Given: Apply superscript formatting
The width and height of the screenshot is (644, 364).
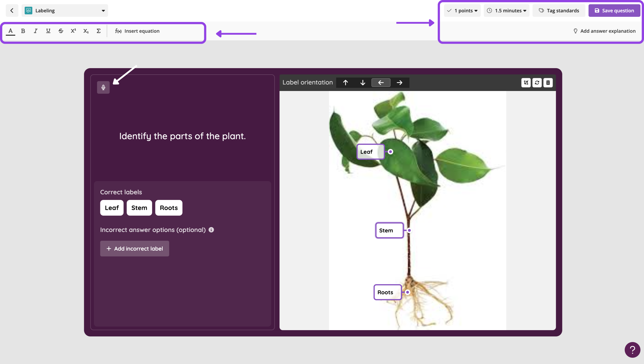Looking at the screenshot, I should point(73,31).
